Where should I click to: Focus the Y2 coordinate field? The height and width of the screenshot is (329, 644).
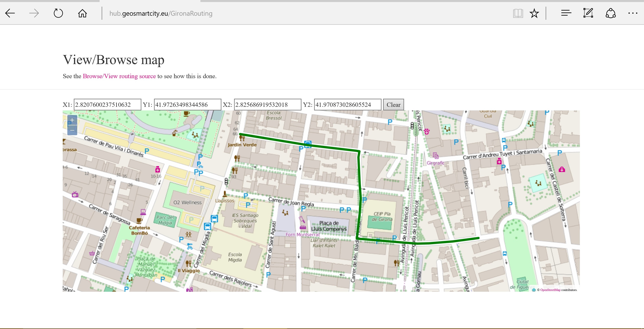point(347,105)
